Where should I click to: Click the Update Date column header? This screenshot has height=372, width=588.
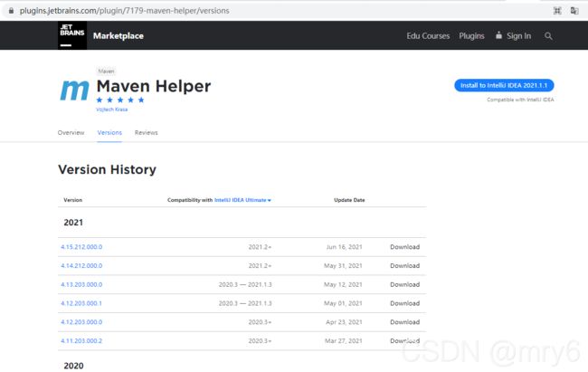(x=349, y=200)
